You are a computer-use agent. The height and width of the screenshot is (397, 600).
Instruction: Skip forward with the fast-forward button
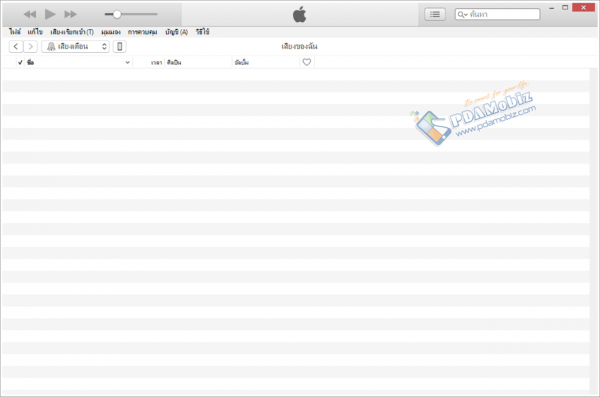[70, 15]
